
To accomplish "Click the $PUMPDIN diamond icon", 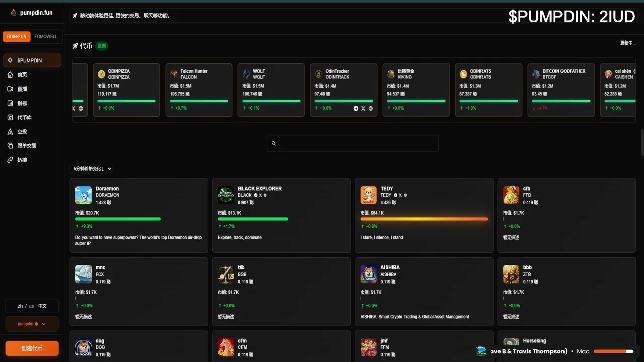I will [10, 60].
